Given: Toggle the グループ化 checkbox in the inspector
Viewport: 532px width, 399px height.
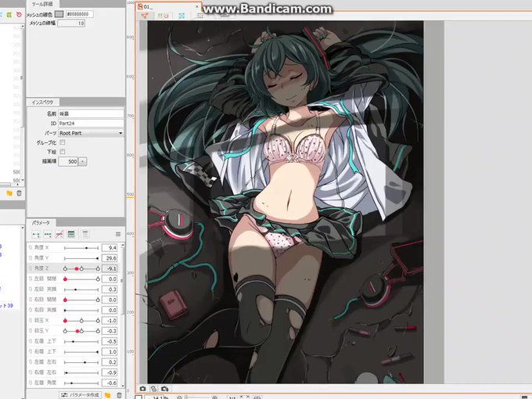Looking at the screenshot, I should (x=63, y=142).
